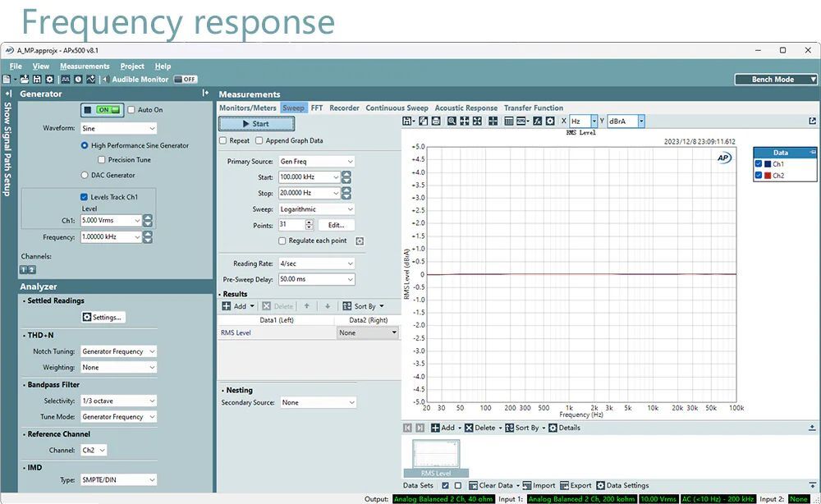Open the Primary Source Gen Freq dropdown
The image size is (821, 504).
tap(317, 161)
